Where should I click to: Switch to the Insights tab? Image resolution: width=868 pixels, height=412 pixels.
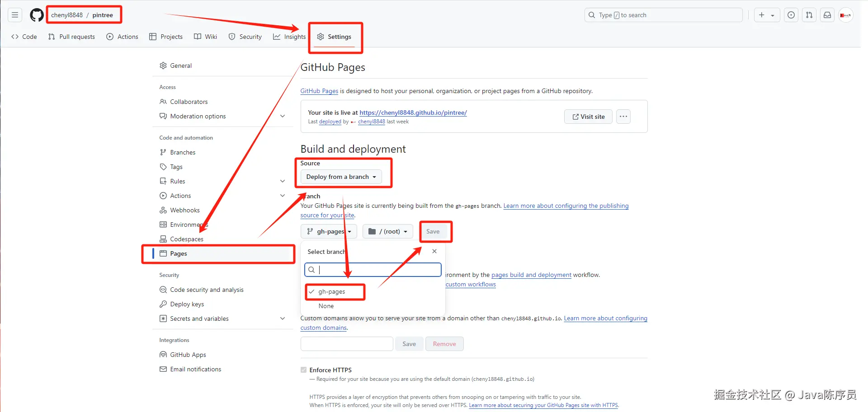(289, 37)
